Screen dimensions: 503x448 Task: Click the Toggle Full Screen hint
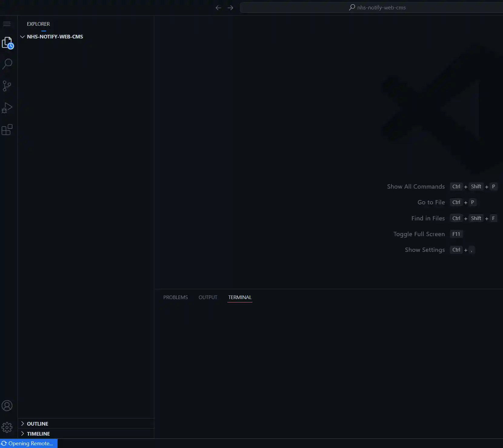[x=419, y=234]
